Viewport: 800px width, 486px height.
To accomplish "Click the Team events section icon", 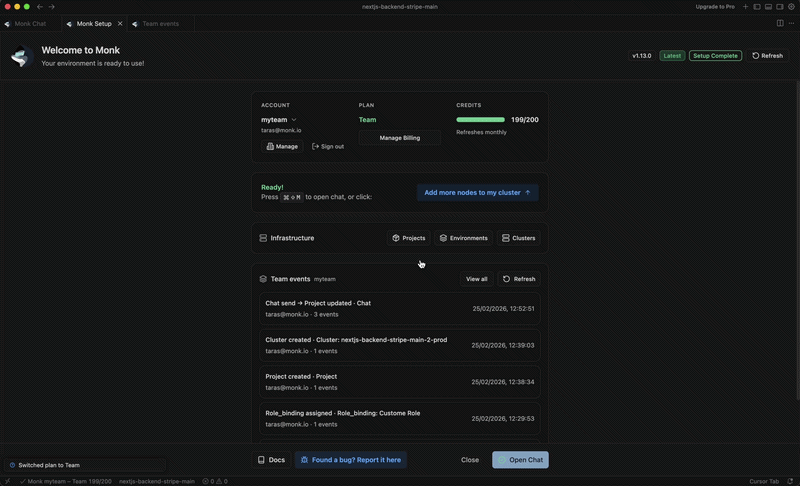I will (x=263, y=279).
